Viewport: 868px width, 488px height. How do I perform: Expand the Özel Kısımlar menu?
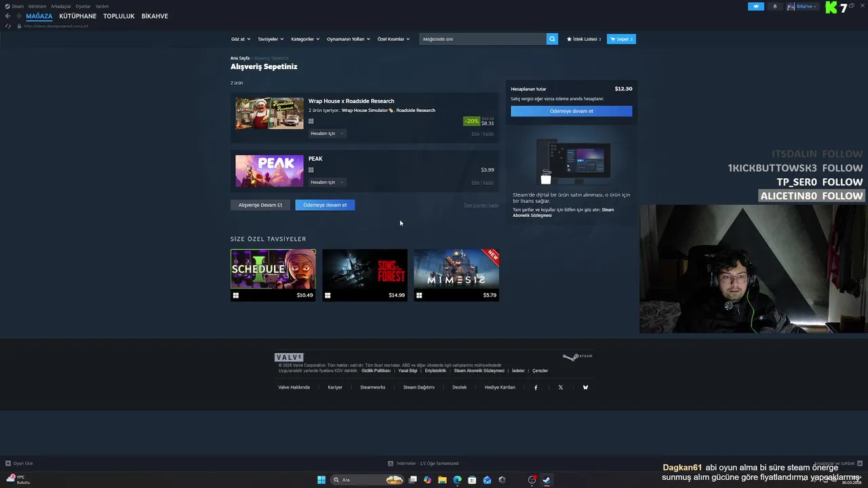393,39
